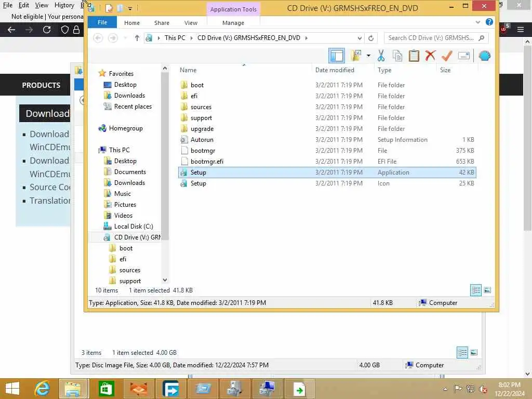The image size is (532, 399).
Task: Click the Explorer Back navigation arrow
Action: [x=98, y=37]
